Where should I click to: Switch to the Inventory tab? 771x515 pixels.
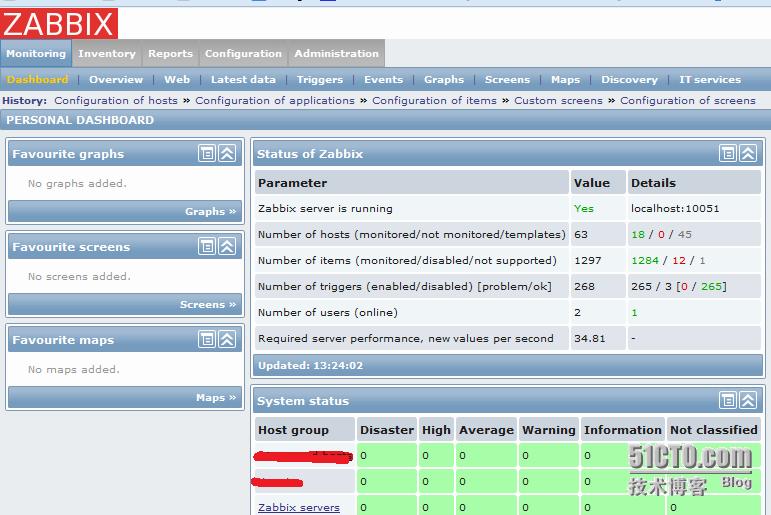coord(107,53)
